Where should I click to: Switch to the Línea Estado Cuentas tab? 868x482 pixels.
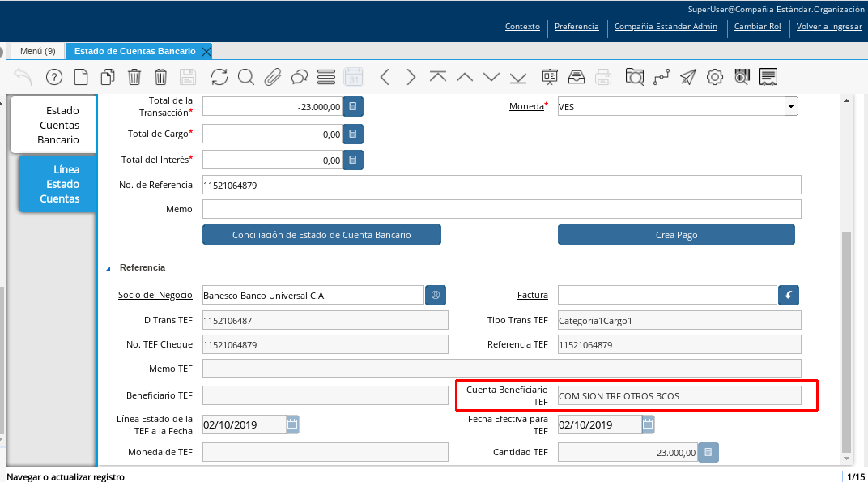pyautogui.click(x=58, y=184)
